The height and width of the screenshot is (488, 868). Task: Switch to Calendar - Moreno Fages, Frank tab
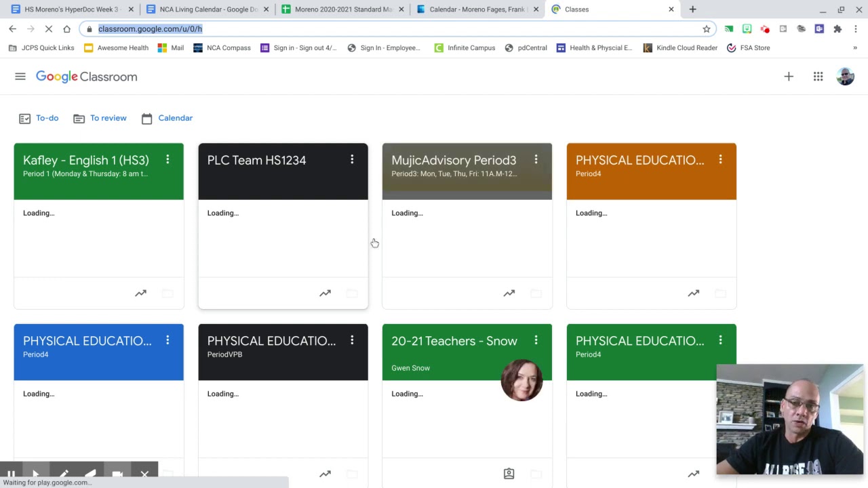point(478,9)
